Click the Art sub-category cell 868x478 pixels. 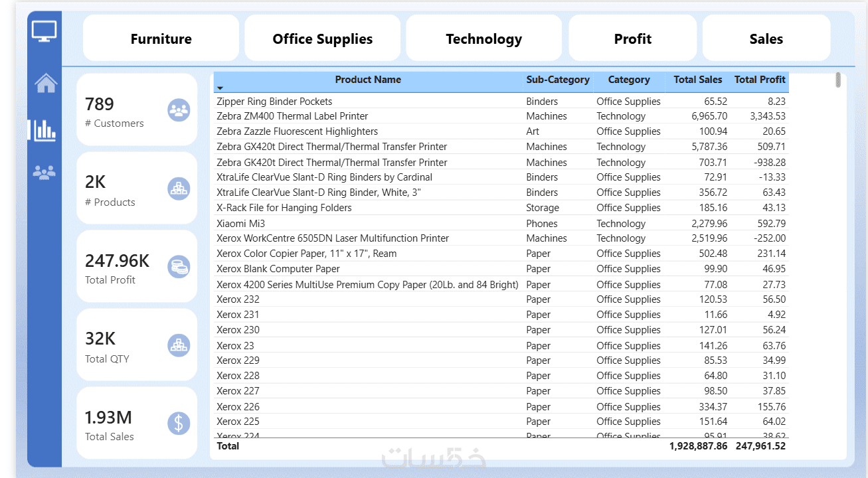tap(533, 131)
